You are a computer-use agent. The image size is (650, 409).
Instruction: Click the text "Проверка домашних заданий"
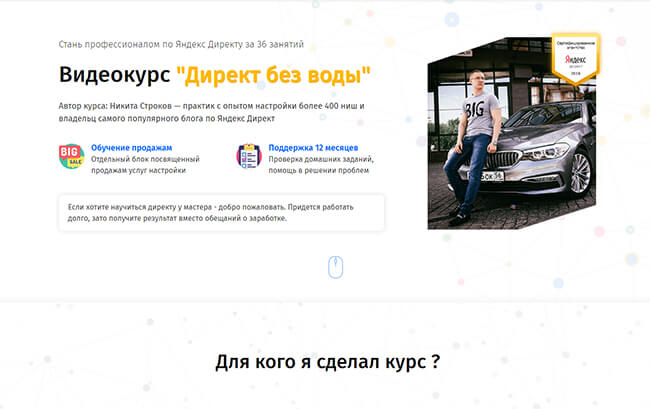(321, 159)
